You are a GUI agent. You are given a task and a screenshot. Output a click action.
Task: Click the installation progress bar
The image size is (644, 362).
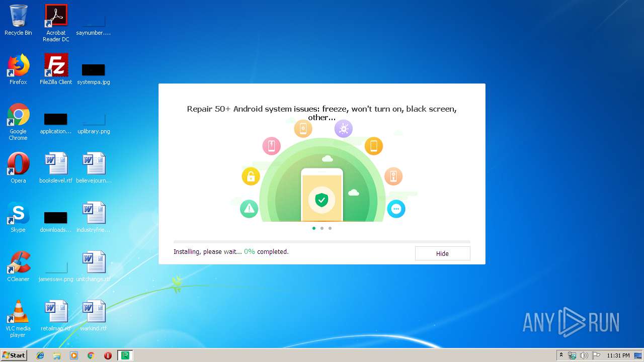coord(322,242)
